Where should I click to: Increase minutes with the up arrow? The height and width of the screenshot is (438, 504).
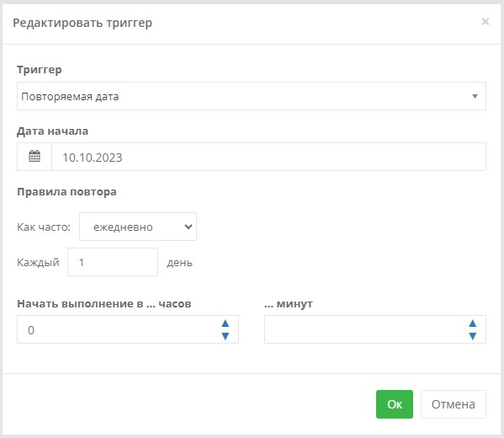tap(473, 323)
